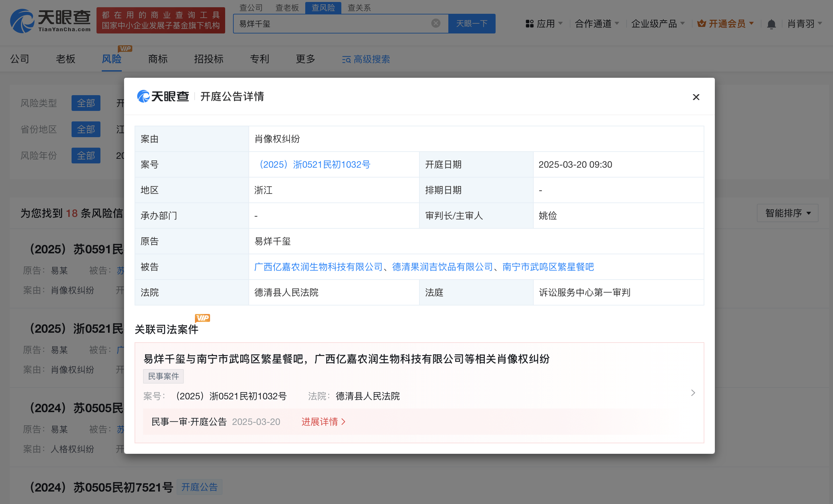Viewport: 833px width, 504px height.
Task: Clear the search box with the X icon
Action: point(436,23)
